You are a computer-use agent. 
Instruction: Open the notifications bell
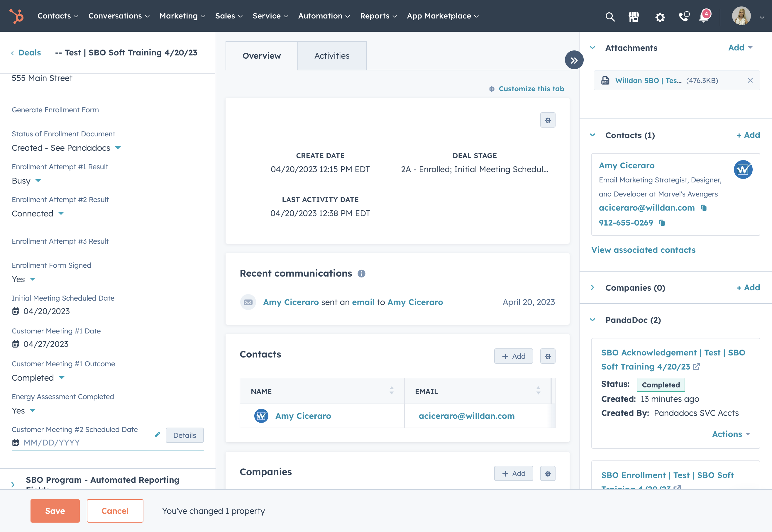[704, 16]
